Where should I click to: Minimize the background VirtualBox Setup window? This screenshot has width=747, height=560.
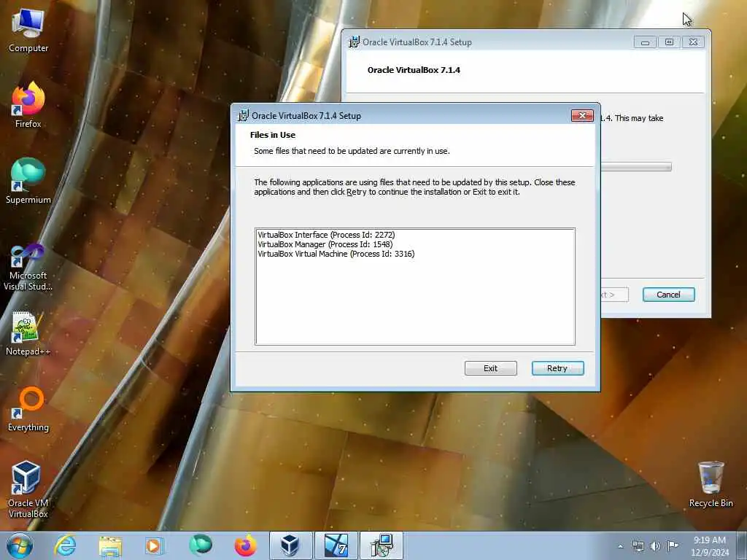click(x=645, y=42)
